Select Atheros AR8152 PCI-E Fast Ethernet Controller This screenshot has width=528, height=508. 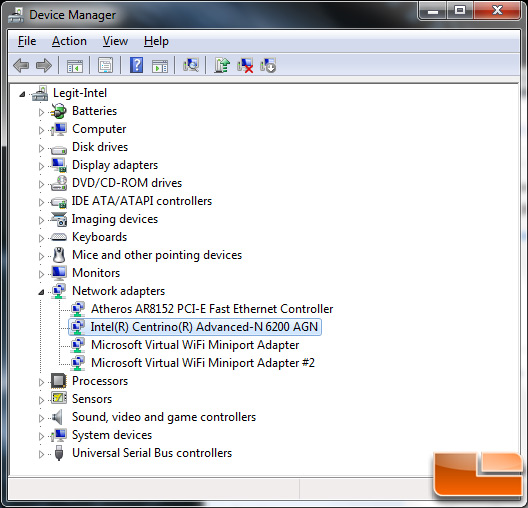pyautogui.click(x=212, y=309)
